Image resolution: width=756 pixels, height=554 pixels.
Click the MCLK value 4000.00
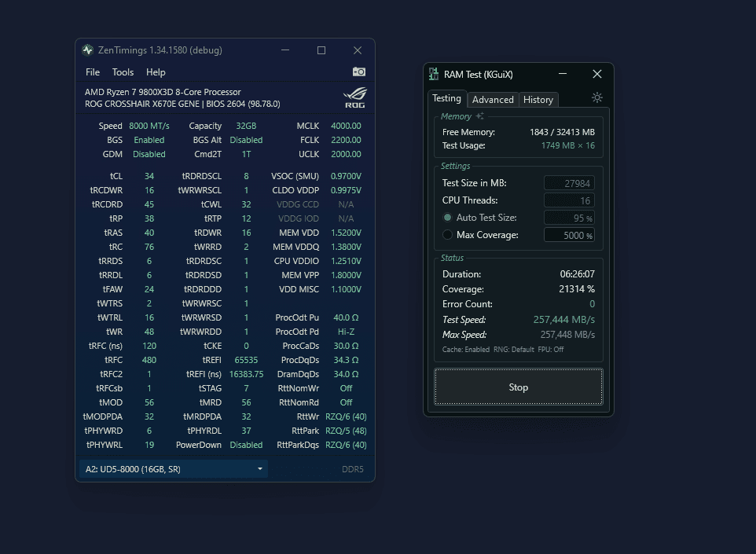[x=346, y=126]
